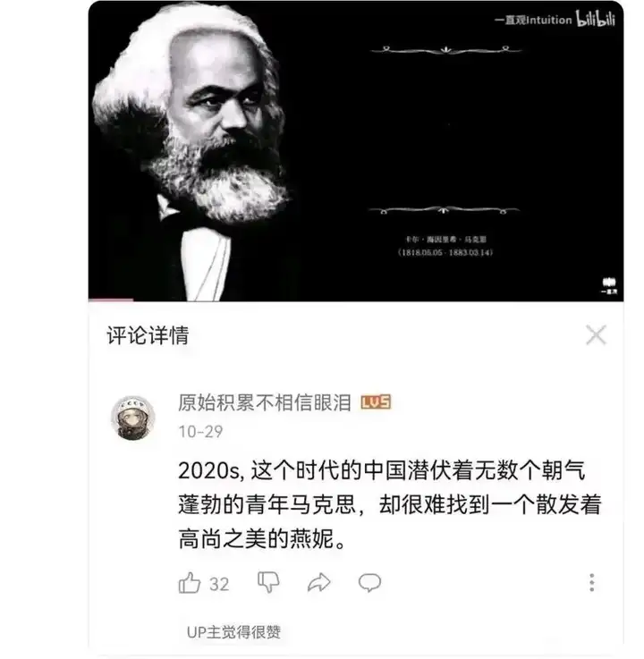Image resolution: width=644 pixels, height=659 pixels.
Task: Click the comment text about 青年马克思
Action: point(390,504)
